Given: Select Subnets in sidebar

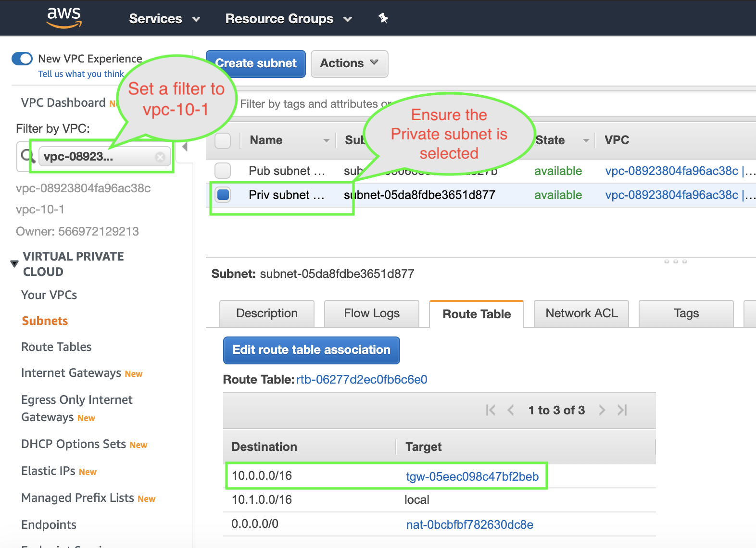Looking at the screenshot, I should point(45,321).
